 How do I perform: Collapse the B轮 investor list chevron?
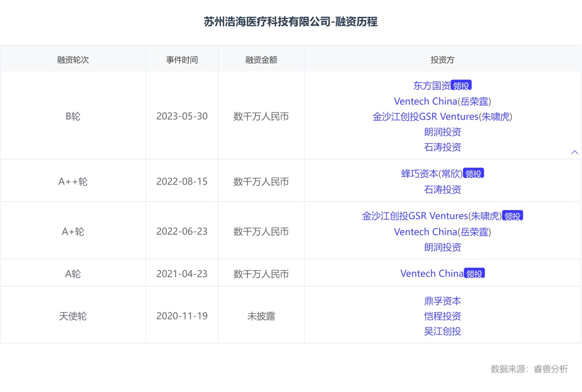pos(575,152)
